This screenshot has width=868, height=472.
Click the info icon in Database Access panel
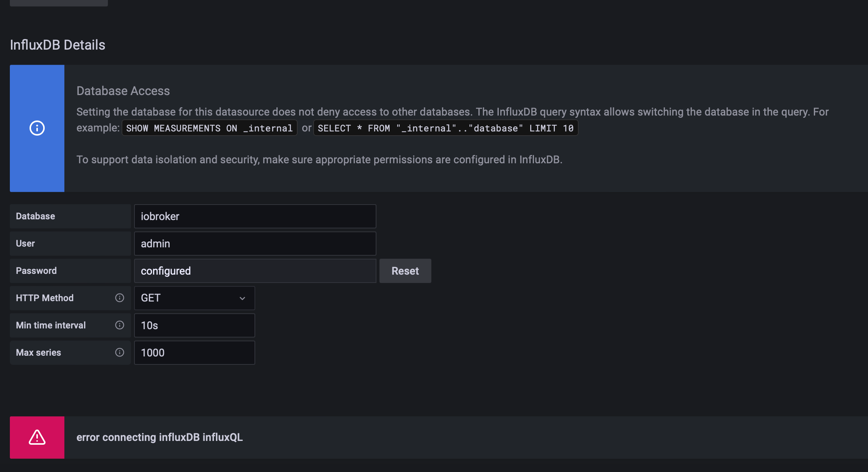37,128
